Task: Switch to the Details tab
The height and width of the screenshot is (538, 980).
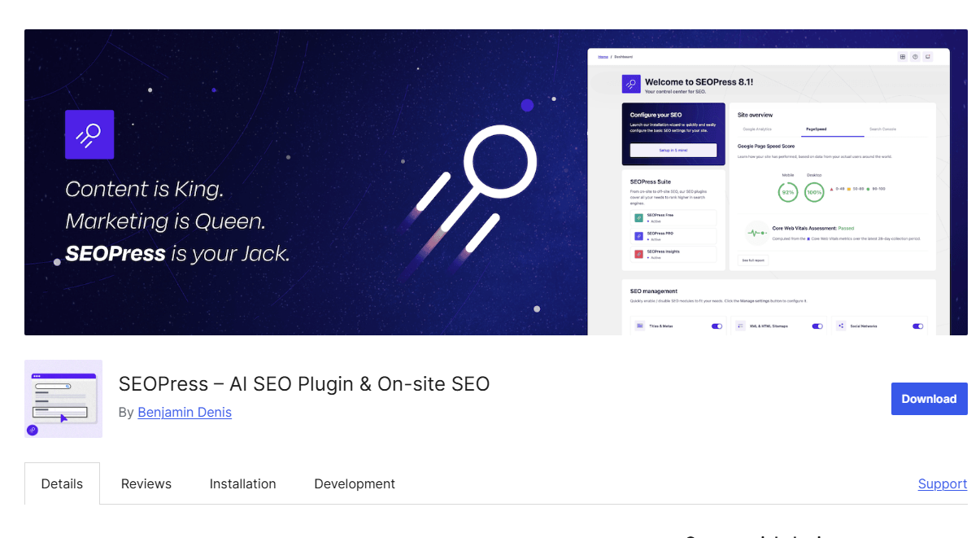Action: point(62,483)
